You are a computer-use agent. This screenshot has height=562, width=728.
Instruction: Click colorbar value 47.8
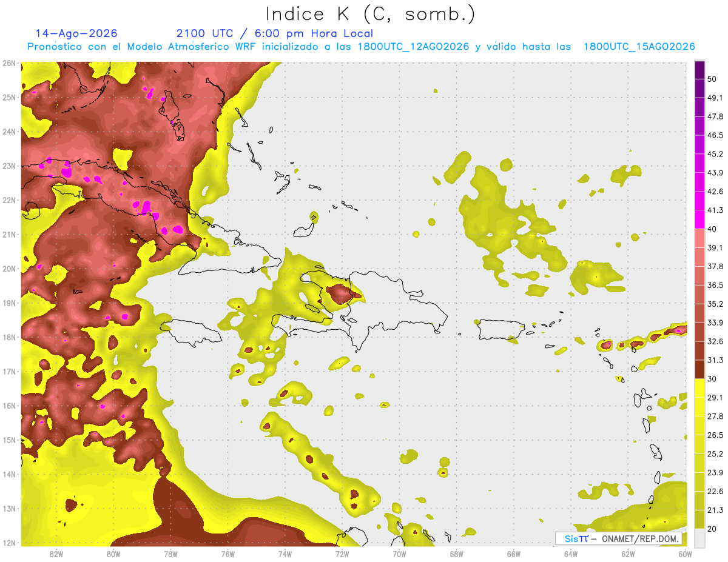(x=715, y=116)
